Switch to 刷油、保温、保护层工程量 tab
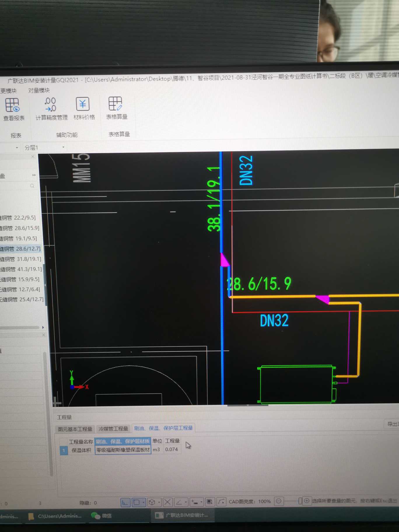Screen dimensions: 399x532 point(163,428)
